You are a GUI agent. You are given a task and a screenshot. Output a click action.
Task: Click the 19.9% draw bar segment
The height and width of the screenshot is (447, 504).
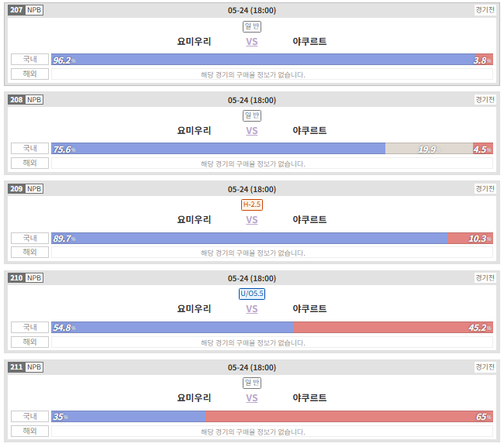coord(429,149)
